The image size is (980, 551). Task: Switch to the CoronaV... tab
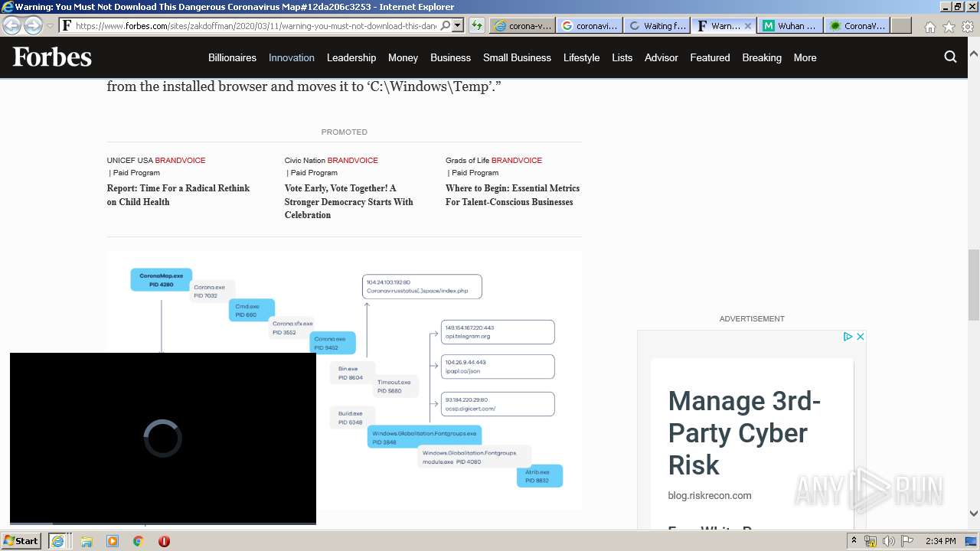pyautogui.click(x=857, y=25)
